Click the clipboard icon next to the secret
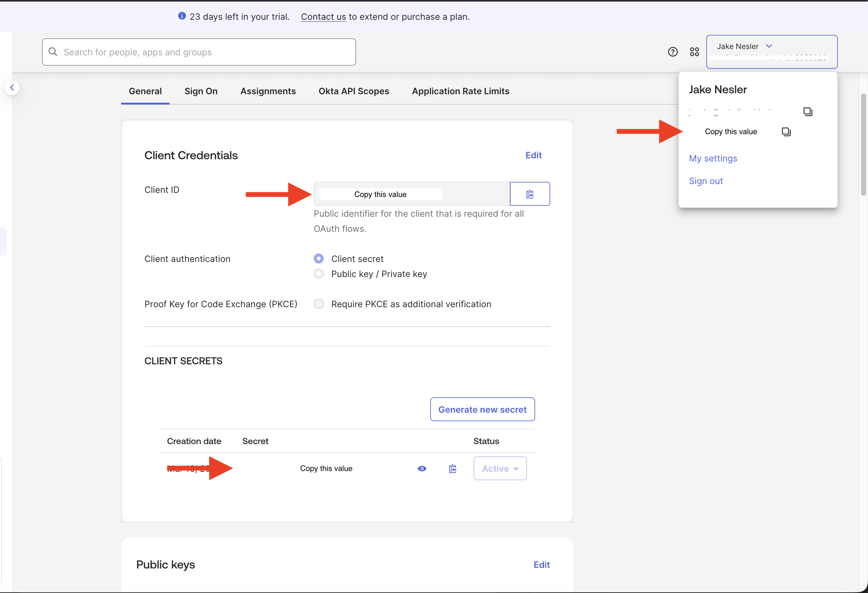 [x=452, y=468]
